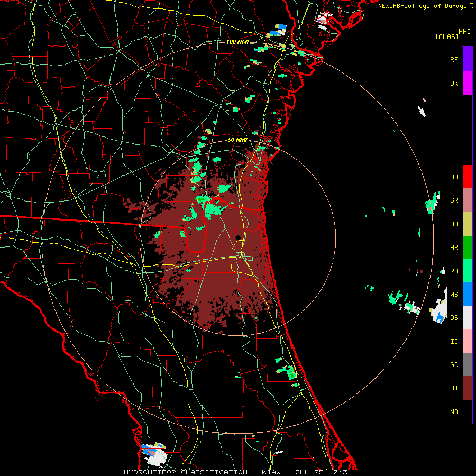Click the HR legend label
The height and width of the screenshot is (476, 476).
coord(454,248)
